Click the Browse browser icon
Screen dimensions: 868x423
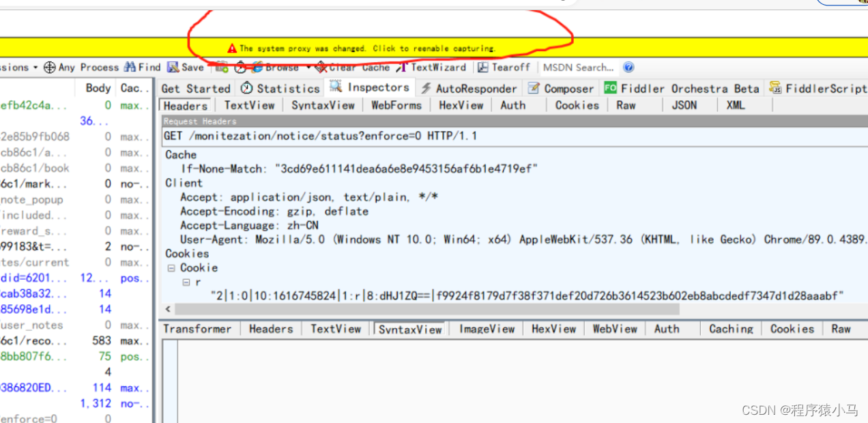click(257, 67)
